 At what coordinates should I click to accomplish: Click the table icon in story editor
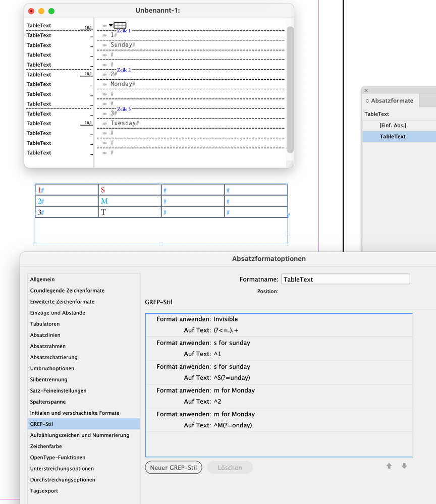[x=120, y=25]
